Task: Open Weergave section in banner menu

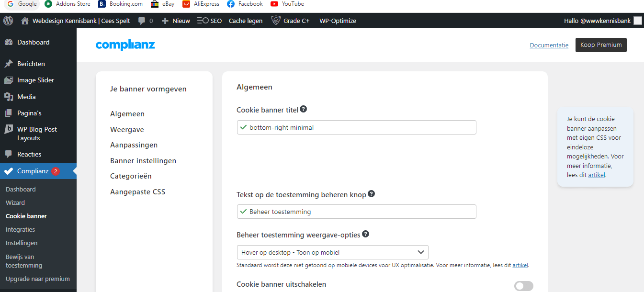Action: click(x=127, y=130)
